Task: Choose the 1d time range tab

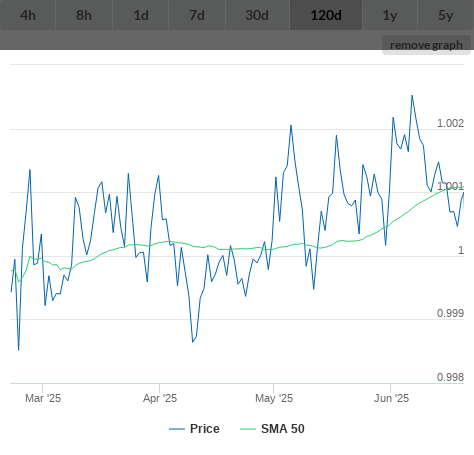Action: [x=141, y=15]
